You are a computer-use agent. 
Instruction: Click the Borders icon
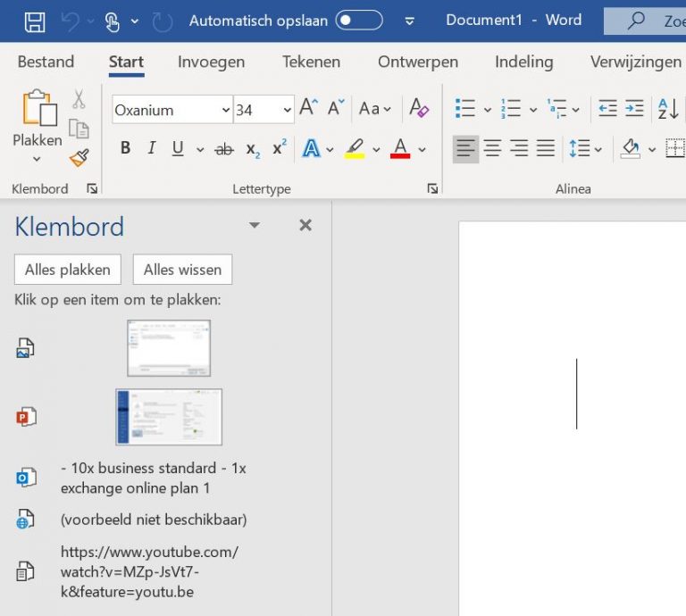coord(675,149)
